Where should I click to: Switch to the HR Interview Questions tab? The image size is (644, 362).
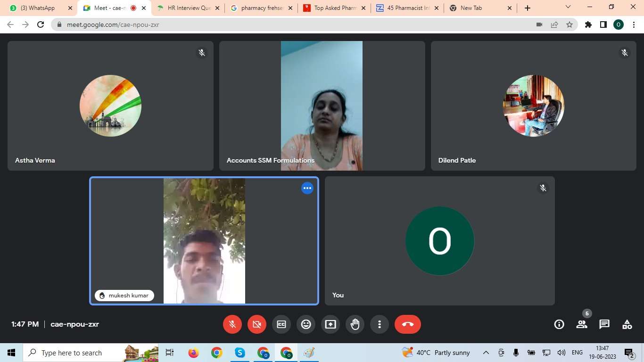click(x=189, y=8)
